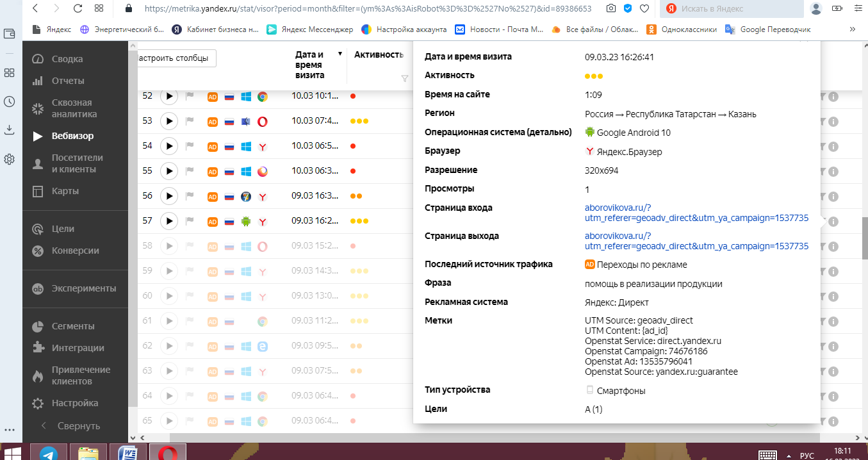This screenshot has height=460, width=868.
Task: Toggle the flag marker on visit 59
Action: 190,271
